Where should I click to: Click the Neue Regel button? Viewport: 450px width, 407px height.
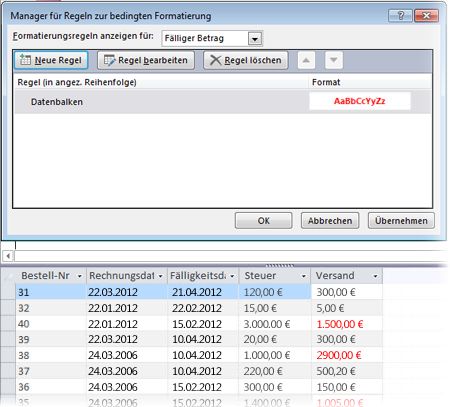click(51, 60)
